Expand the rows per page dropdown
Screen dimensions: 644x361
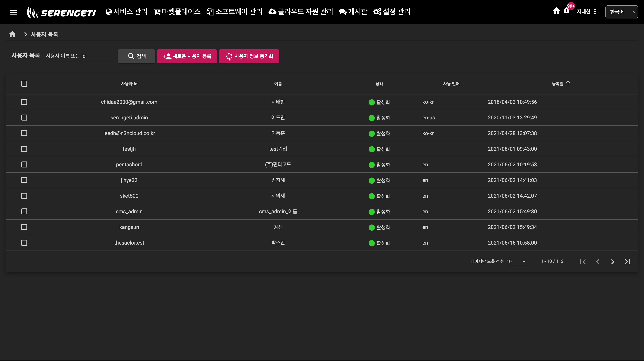(x=517, y=261)
